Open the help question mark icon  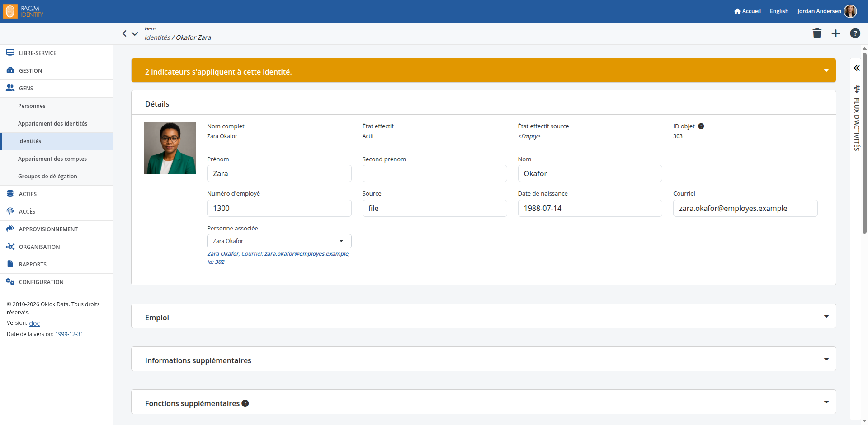pos(855,33)
